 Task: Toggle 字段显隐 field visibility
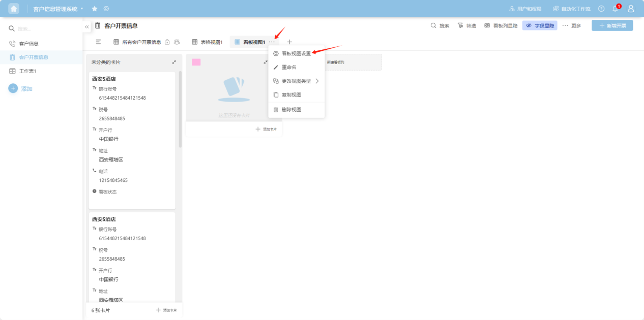point(540,25)
